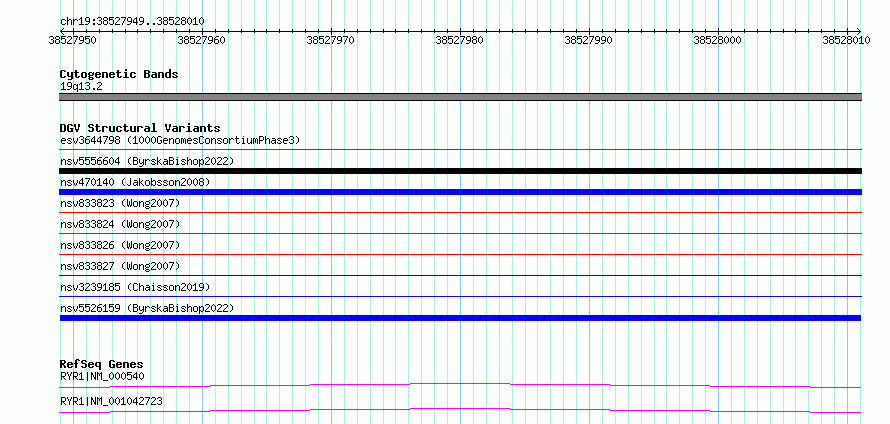Click the black bar under nsv5556604

click(460, 171)
